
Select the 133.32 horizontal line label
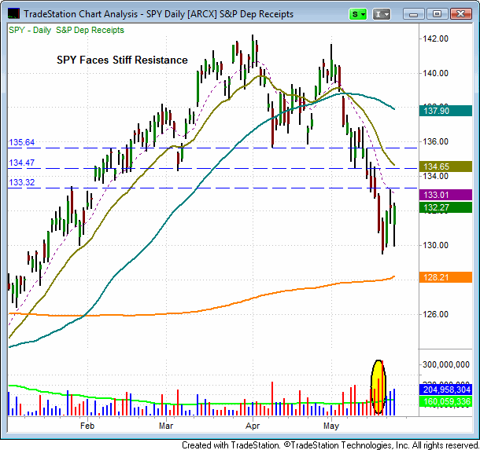[x=22, y=182]
